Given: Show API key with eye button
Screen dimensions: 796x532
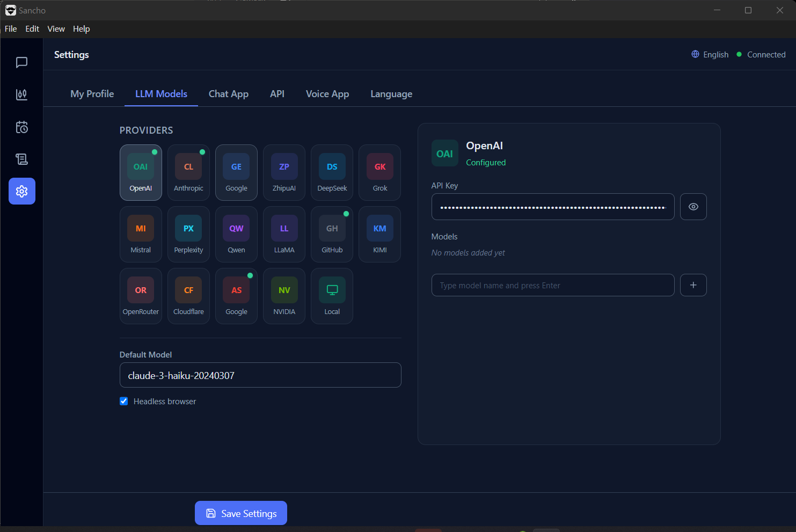Looking at the screenshot, I should [x=693, y=207].
